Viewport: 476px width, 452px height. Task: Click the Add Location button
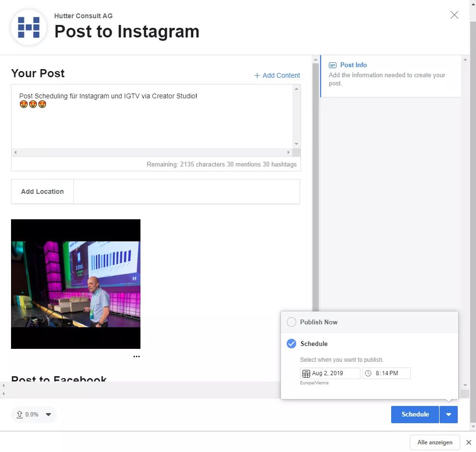(42, 191)
